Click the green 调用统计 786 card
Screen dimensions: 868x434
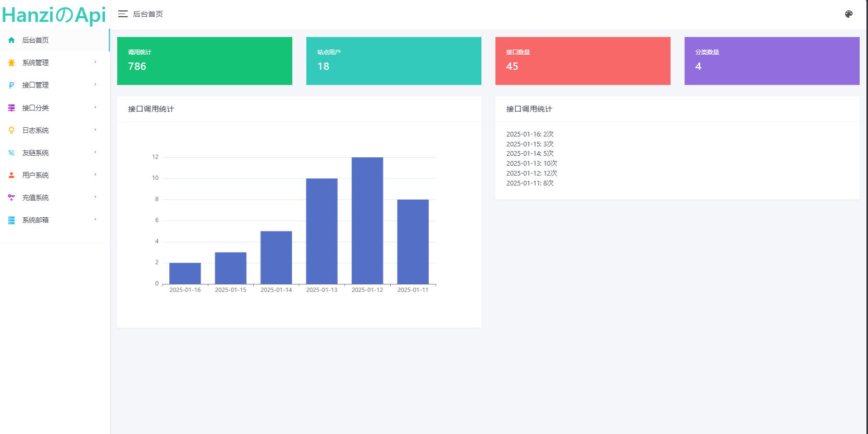pyautogui.click(x=205, y=61)
